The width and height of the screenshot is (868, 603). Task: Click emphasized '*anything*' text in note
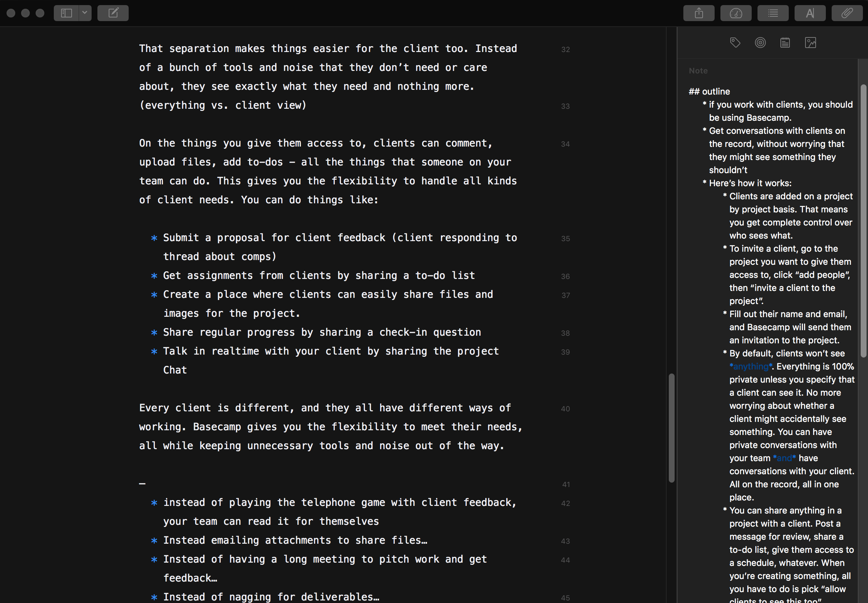point(751,367)
